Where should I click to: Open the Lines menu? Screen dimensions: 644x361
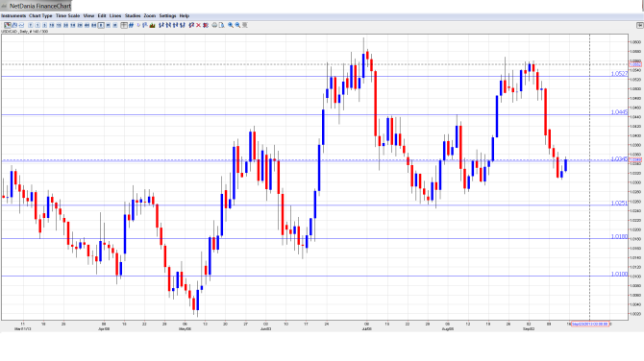(115, 15)
